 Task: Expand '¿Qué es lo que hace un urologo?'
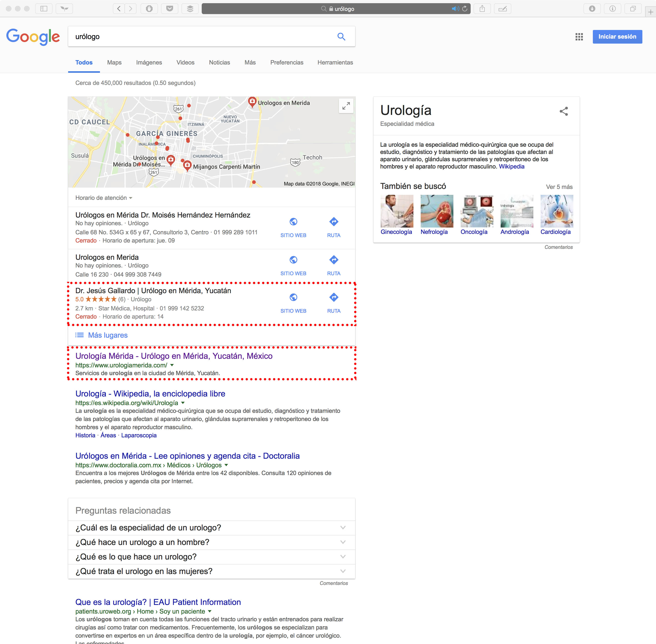coord(211,557)
